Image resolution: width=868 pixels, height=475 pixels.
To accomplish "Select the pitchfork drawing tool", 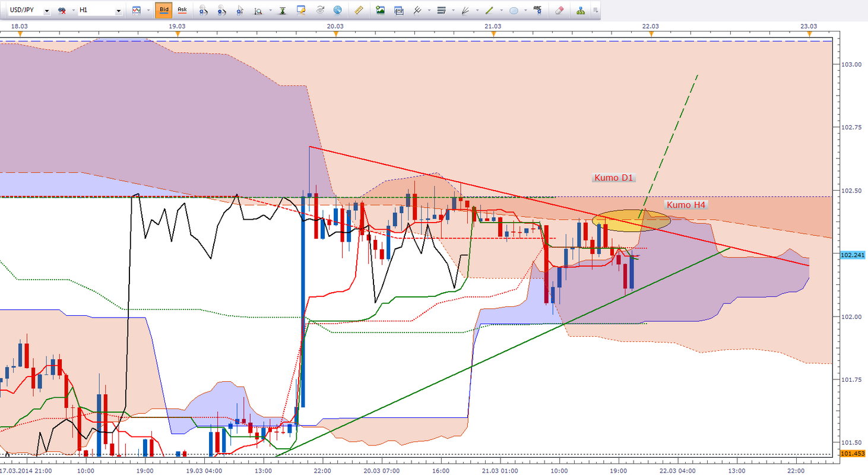I will tap(418, 10).
